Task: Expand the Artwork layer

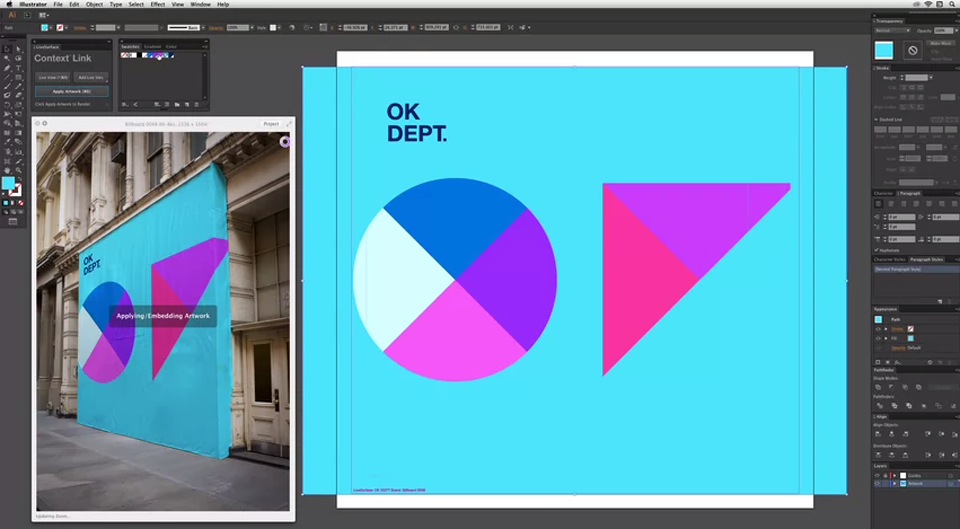Action: [893, 483]
